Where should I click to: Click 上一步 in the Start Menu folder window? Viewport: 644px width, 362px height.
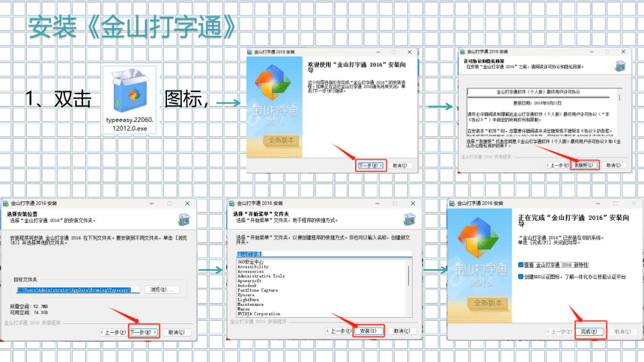tap(339, 331)
